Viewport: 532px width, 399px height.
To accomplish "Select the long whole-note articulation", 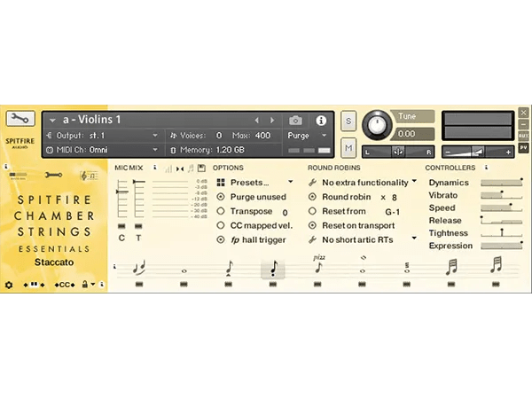I will tap(184, 270).
